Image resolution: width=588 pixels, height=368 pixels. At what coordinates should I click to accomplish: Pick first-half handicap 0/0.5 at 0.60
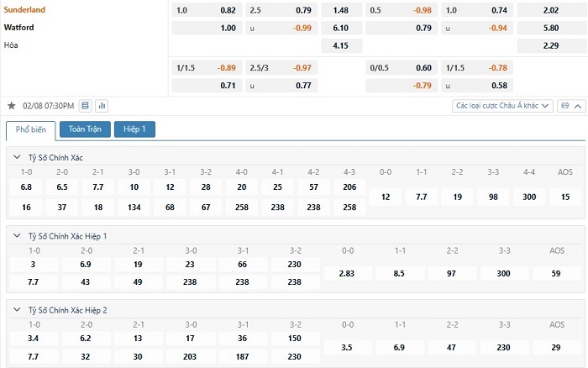point(402,68)
